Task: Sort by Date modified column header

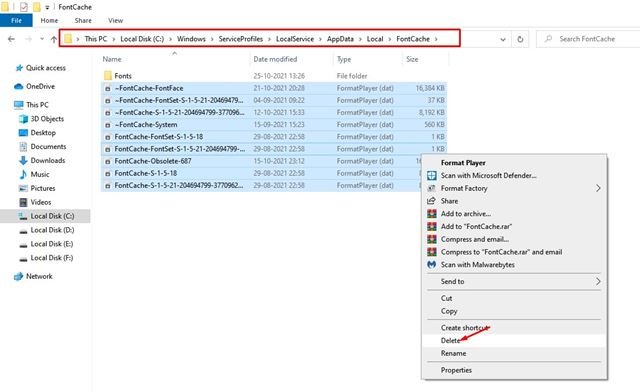Action: point(275,59)
